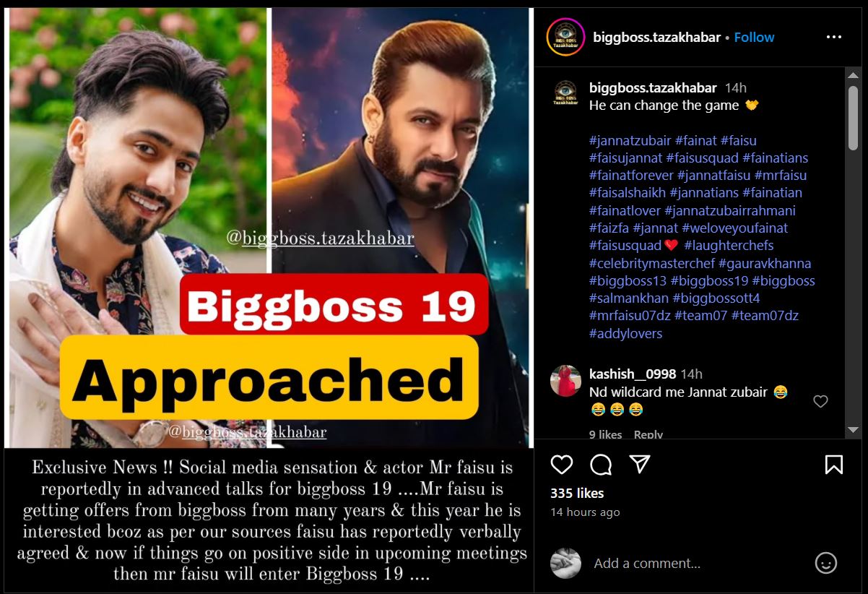Open the biggboss.tazakhabar profile picture in header
Viewport: 868px width, 594px height.
pos(565,37)
